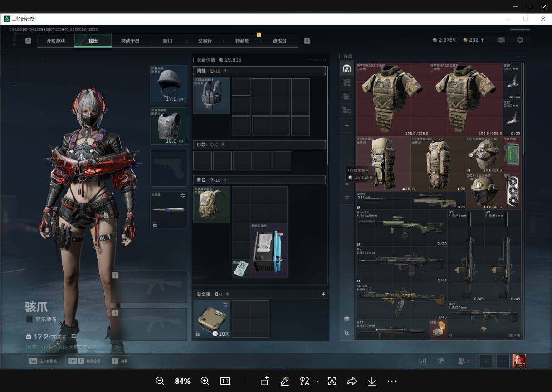This screenshot has height=392, width=552.
Task: Select the D3 tactical hiking pack
Action: 439,164
